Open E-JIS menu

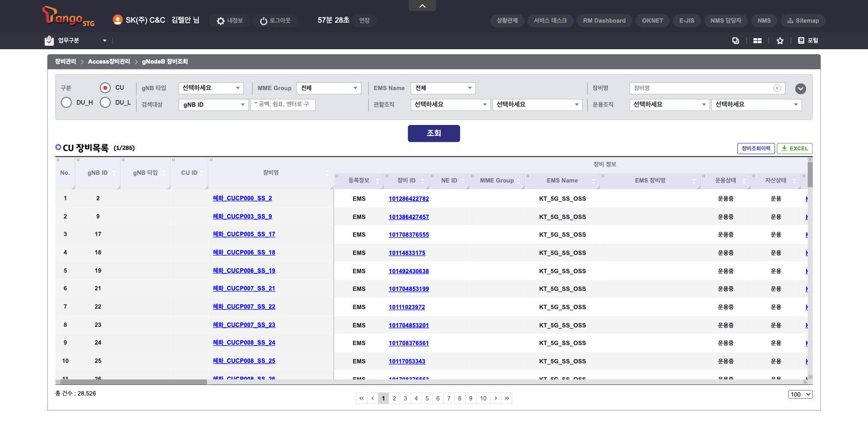click(686, 20)
